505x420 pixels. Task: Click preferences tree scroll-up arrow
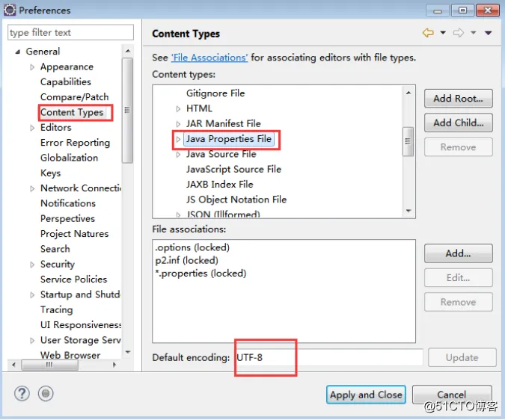128,51
